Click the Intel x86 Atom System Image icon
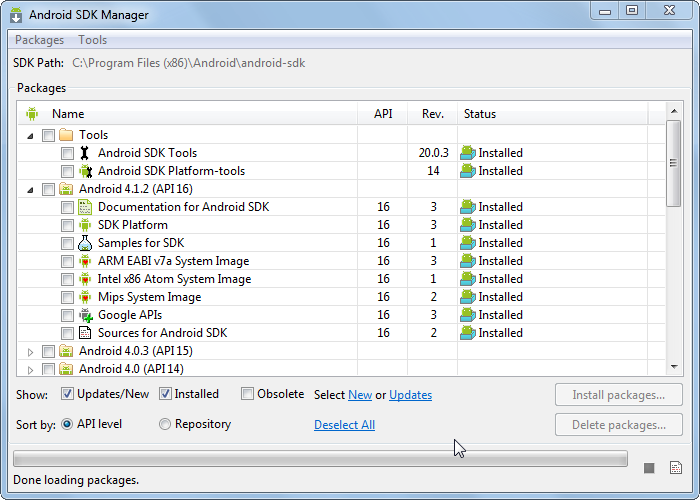 85,279
